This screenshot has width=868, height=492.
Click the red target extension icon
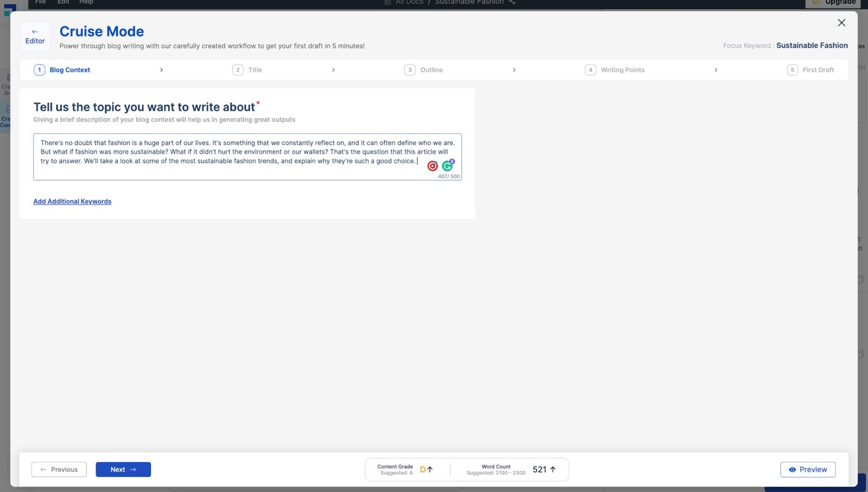(432, 166)
